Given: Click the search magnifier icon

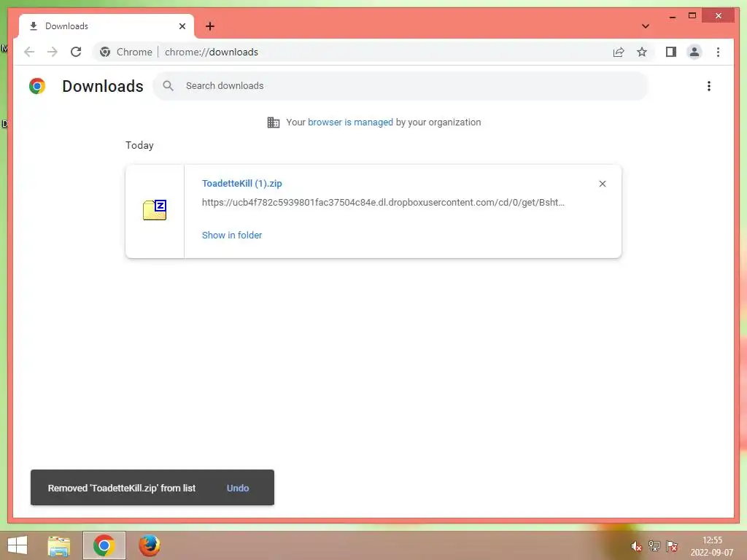Looking at the screenshot, I should tap(169, 86).
